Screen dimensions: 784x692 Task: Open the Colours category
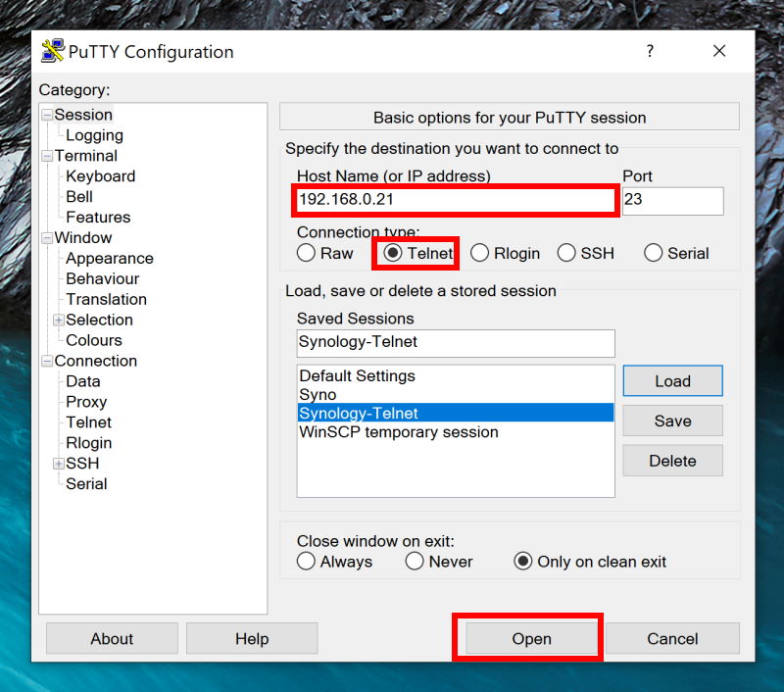[x=94, y=340]
